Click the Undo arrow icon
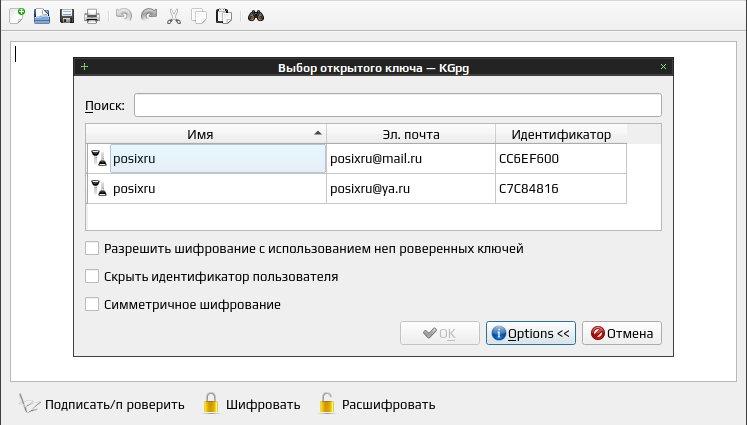Screen dimensions: 747x425 point(124,16)
